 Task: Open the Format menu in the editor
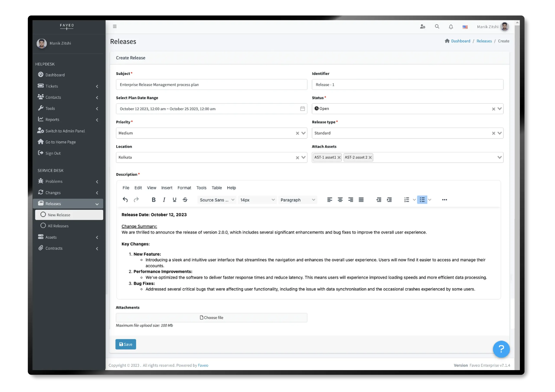[x=184, y=188]
